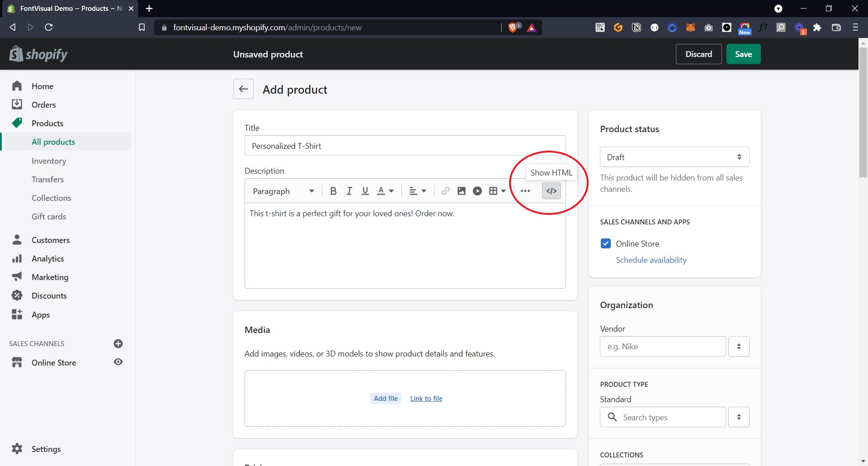Viewport: 868px width, 466px height.
Task: Click Link to file link
Action: [426, 399]
